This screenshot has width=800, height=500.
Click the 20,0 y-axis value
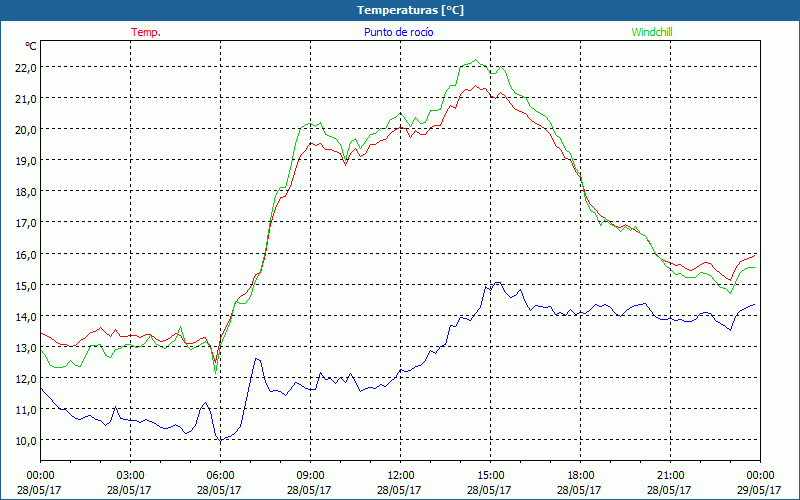[26, 130]
